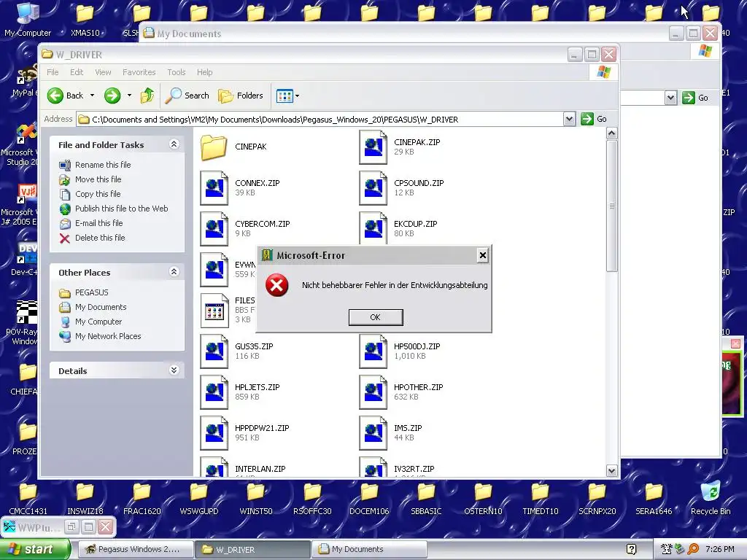
Task: Click the vertical scrollbar thumb
Action: 612,206
